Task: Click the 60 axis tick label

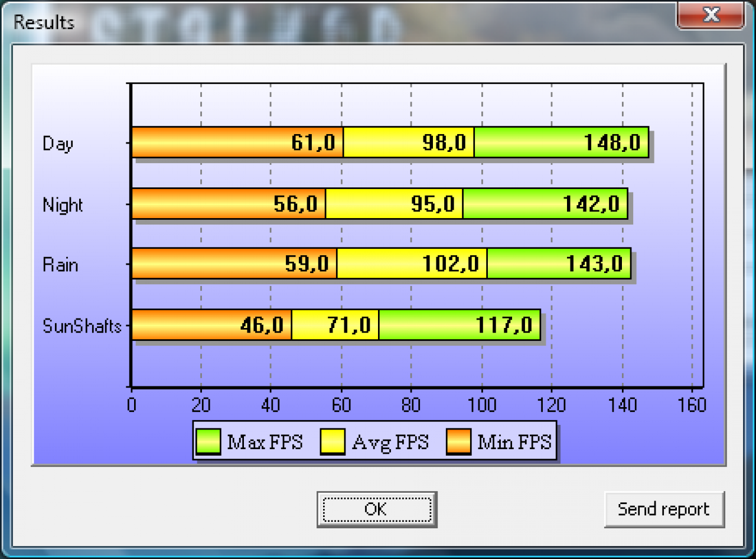Action: point(341,405)
